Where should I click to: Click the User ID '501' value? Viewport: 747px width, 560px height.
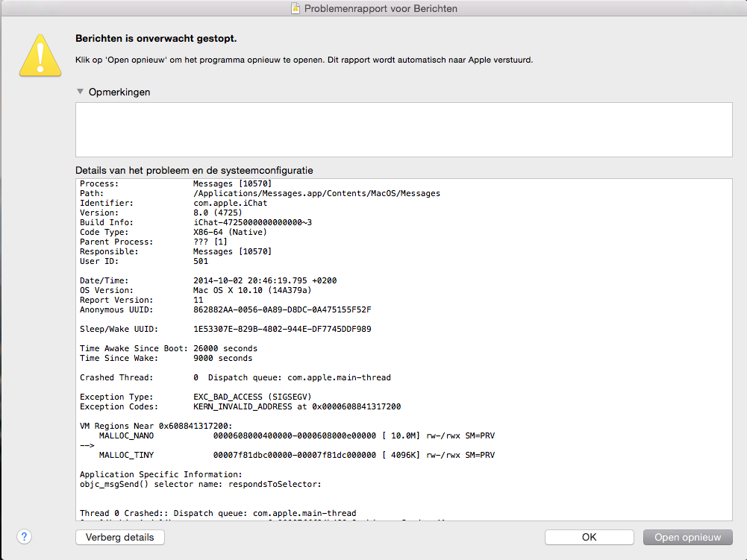(x=201, y=262)
